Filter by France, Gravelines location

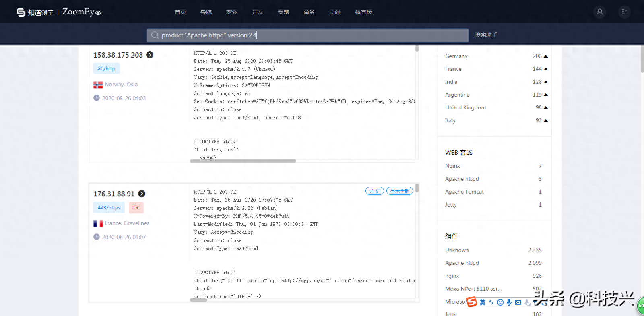tap(127, 223)
